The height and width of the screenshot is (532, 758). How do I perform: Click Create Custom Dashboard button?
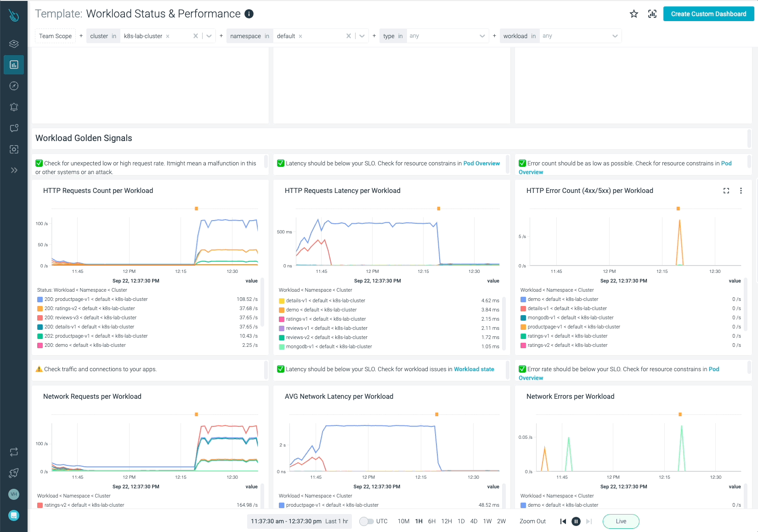708,14
